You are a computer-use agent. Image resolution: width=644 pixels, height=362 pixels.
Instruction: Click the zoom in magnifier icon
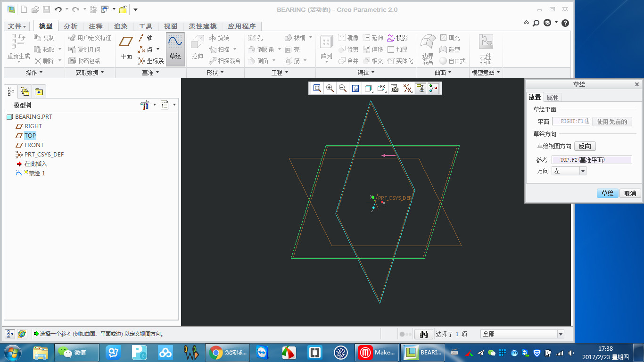point(330,88)
